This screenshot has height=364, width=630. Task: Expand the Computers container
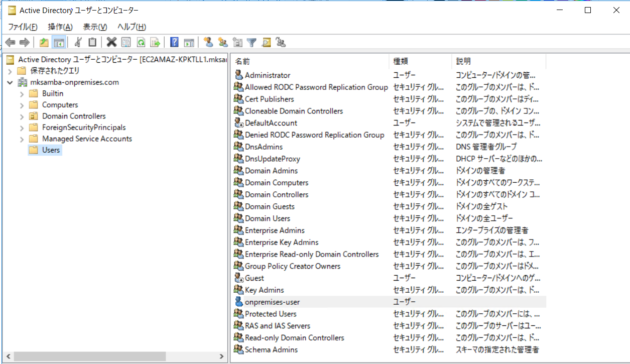coord(22,105)
